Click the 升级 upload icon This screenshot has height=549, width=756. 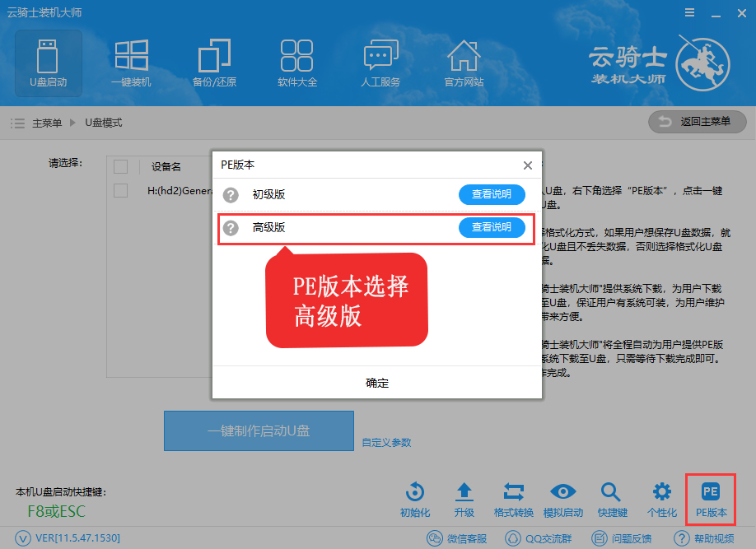point(464,500)
